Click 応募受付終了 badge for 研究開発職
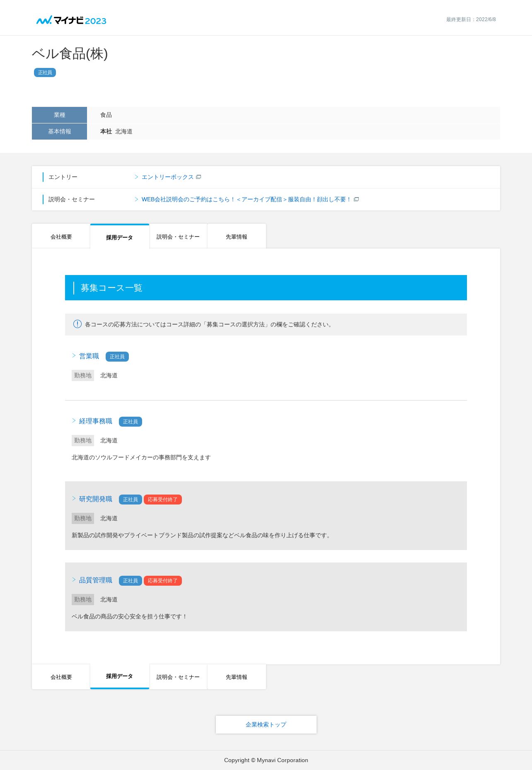This screenshot has height=770, width=532. click(x=163, y=500)
